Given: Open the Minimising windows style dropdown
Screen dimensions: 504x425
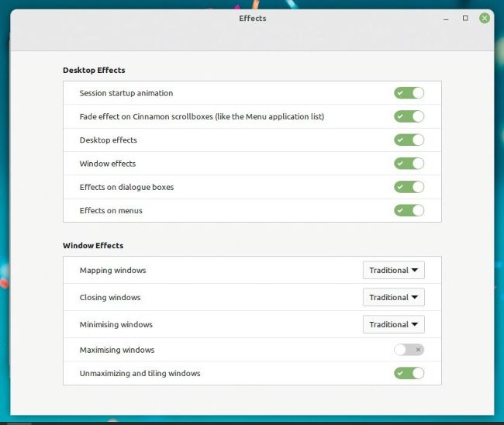Looking at the screenshot, I should pyautogui.click(x=393, y=325).
